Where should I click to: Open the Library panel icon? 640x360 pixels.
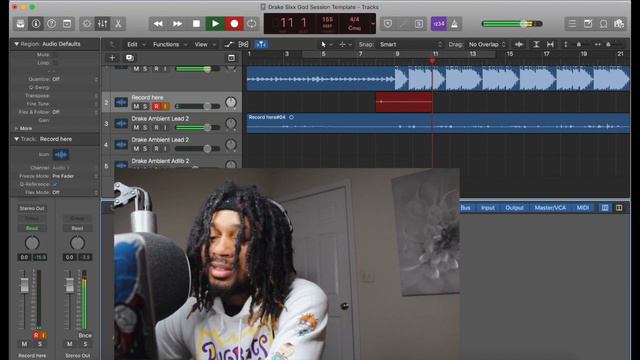[20, 24]
